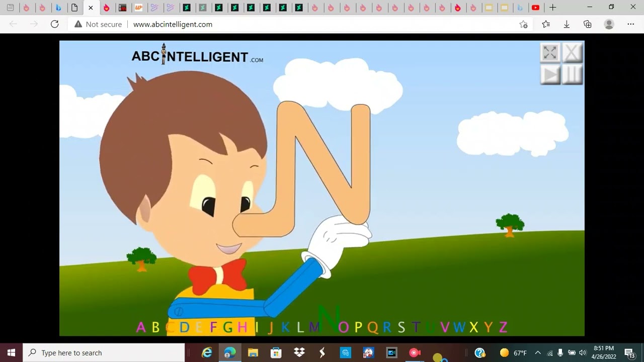The width and height of the screenshot is (644, 362).
Task: Play the alphabet video
Action: (x=550, y=75)
